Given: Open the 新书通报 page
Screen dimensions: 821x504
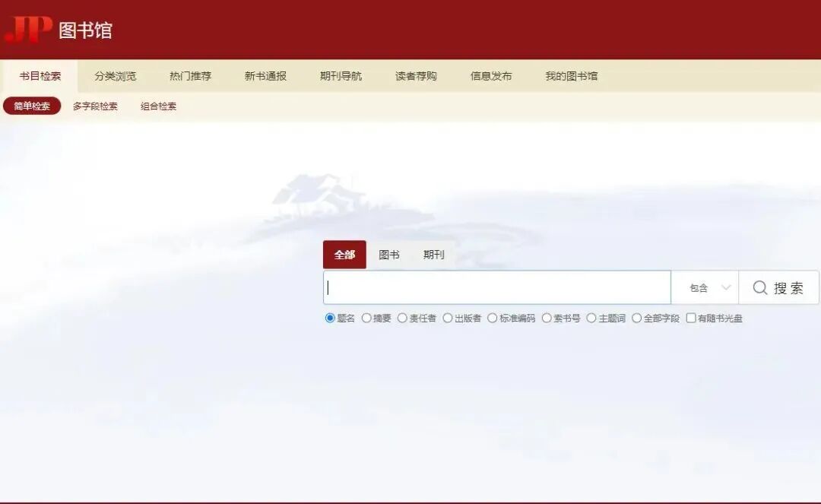Looking at the screenshot, I should click(x=265, y=76).
